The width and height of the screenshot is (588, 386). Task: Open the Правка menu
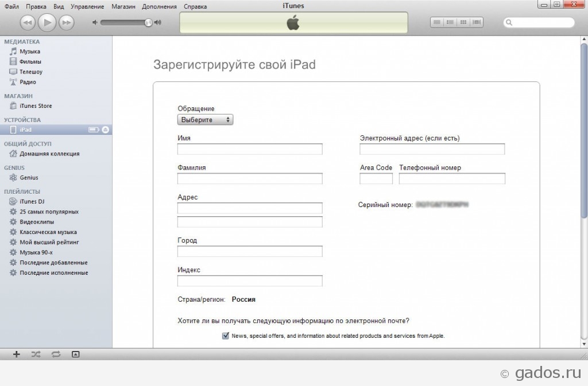pyautogui.click(x=36, y=6)
